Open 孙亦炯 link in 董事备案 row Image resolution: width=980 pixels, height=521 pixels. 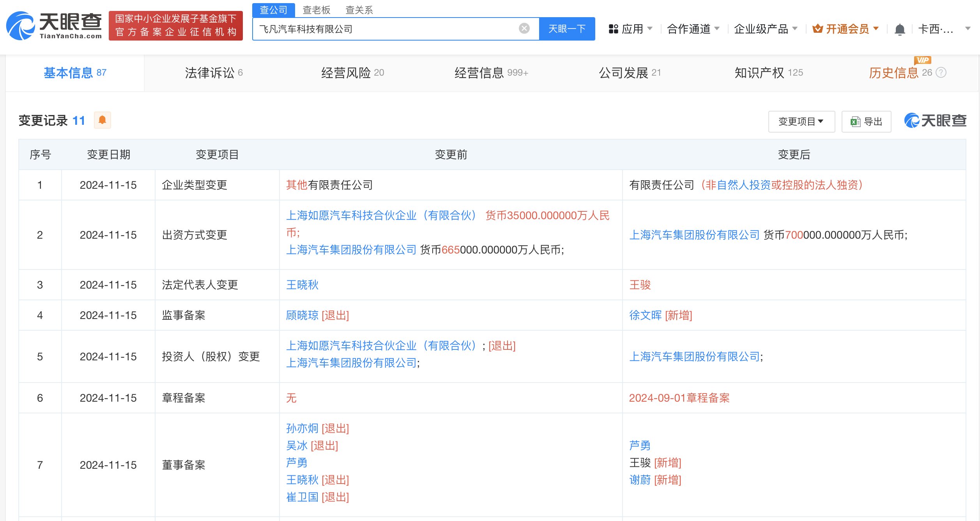tap(302, 428)
